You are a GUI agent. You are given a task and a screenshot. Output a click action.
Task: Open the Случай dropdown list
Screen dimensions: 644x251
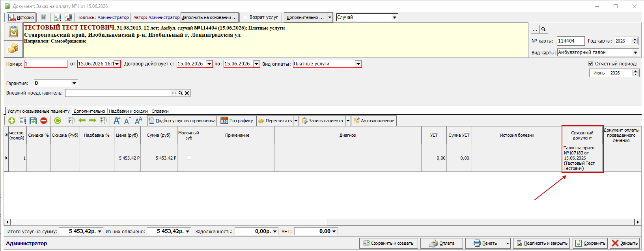[394, 17]
